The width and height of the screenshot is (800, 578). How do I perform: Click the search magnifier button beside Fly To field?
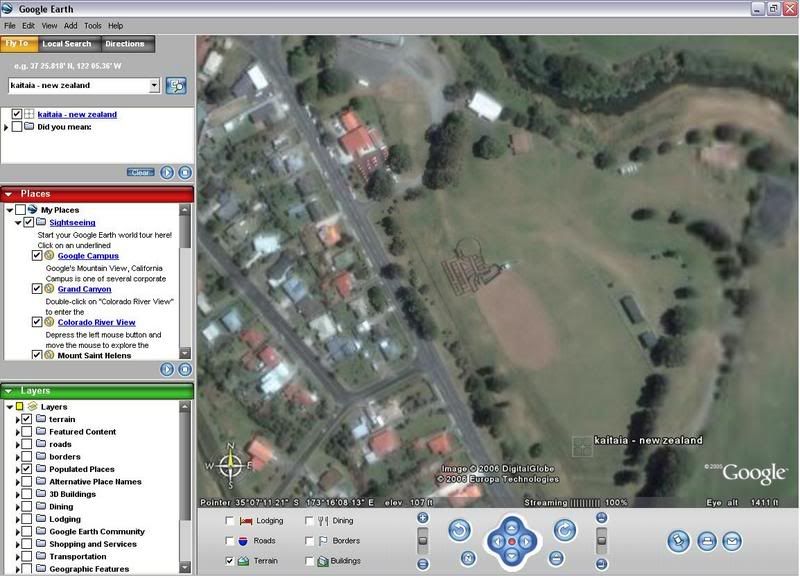pos(176,86)
